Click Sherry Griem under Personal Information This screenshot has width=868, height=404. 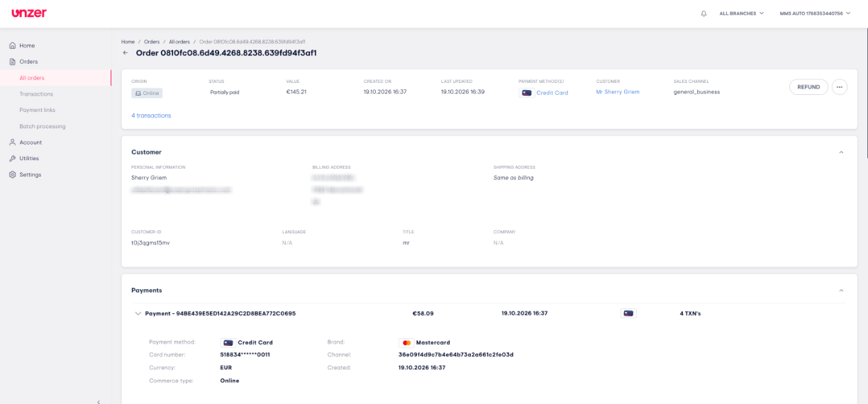149,178
